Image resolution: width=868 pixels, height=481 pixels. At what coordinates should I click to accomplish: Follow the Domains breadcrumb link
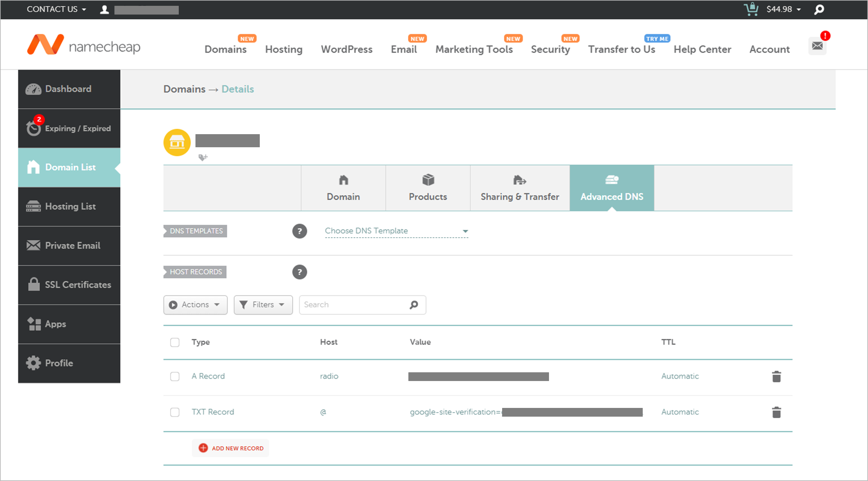point(184,89)
